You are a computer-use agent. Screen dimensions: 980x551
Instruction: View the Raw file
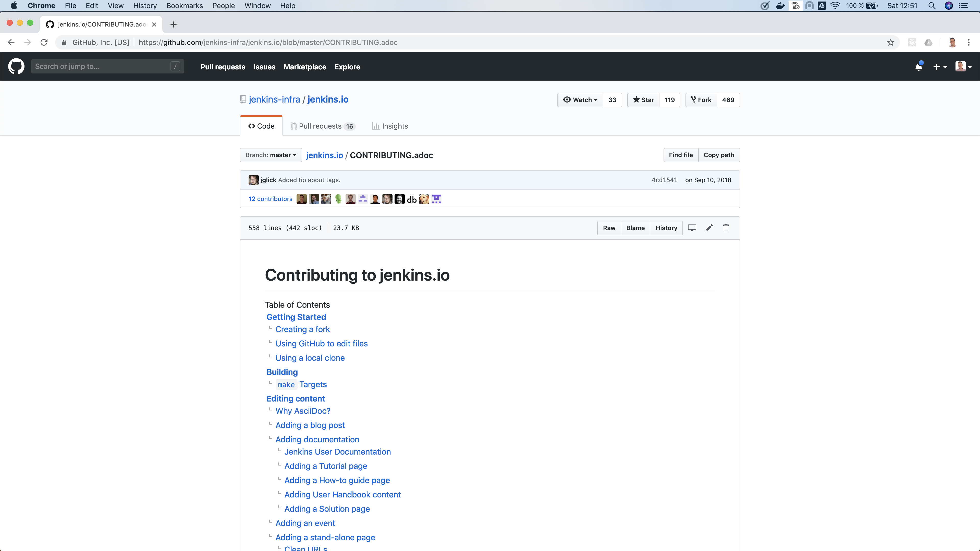click(609, 228)
